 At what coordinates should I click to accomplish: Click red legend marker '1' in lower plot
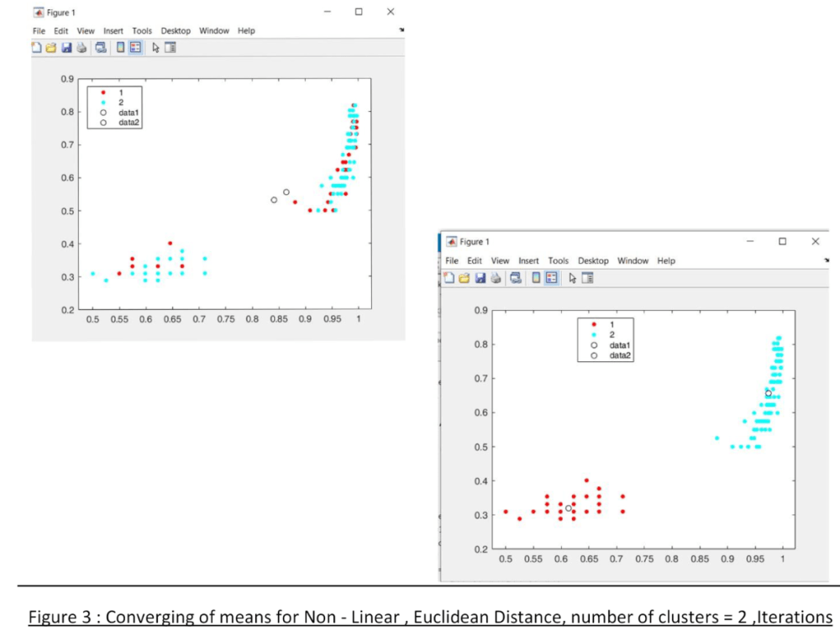594,324
